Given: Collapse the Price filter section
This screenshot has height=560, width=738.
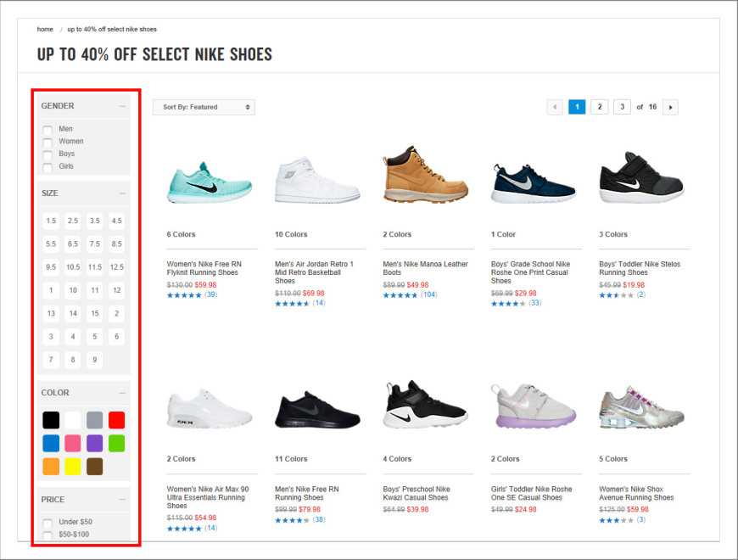Looking at the screenshot, I should coord(122,499).
